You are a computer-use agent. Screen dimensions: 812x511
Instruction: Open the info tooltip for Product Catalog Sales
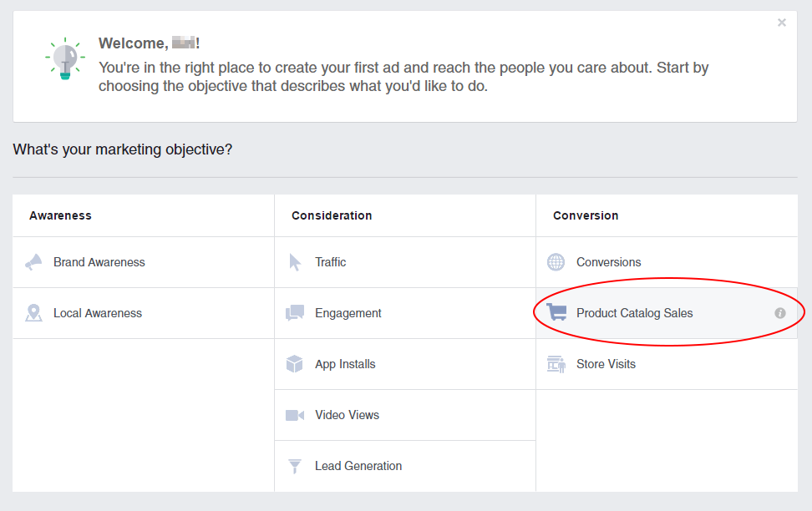[x=779, y=313]
